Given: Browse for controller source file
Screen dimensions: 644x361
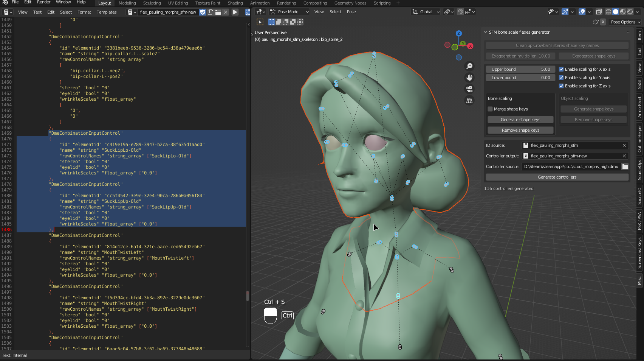Looking at the screenshot, I should pos(625,166).
